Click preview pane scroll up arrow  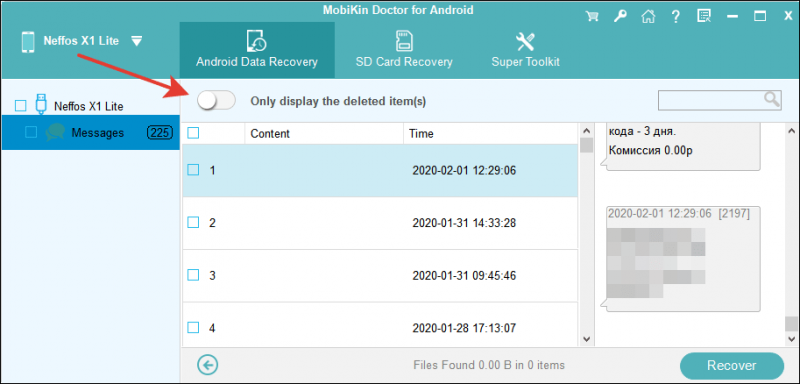[x=791, y=131]
